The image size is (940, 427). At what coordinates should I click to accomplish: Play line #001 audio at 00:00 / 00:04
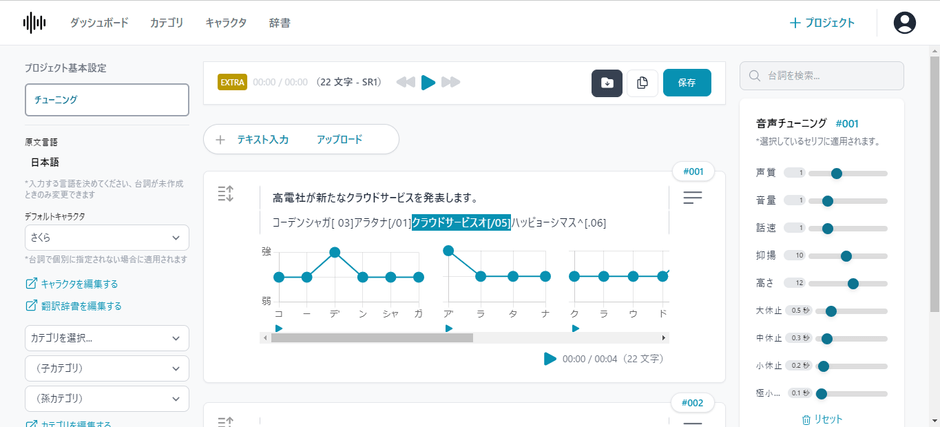pyautogui.click(x=550, y=358)
